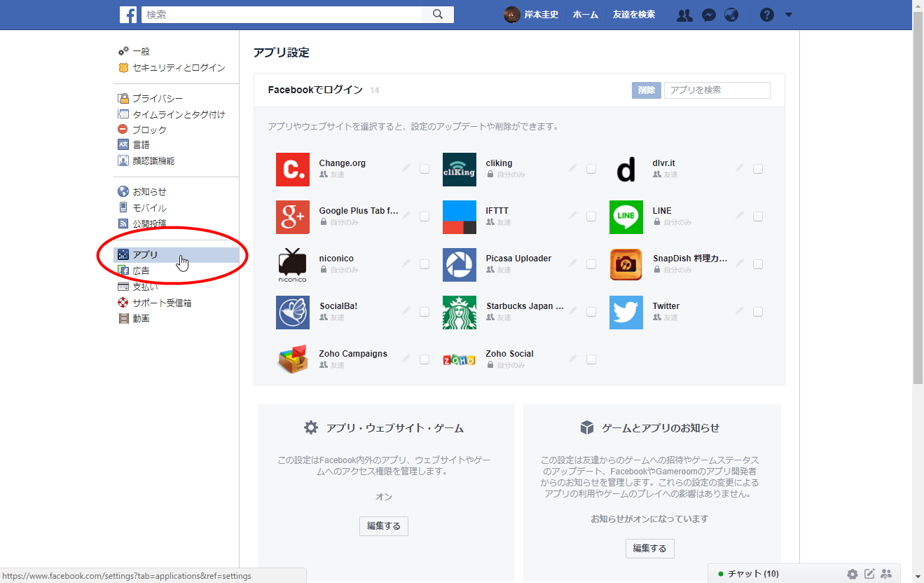Edit Zoho Social with its pencil icon
924x583 pixels.
(x=573, y=359)
